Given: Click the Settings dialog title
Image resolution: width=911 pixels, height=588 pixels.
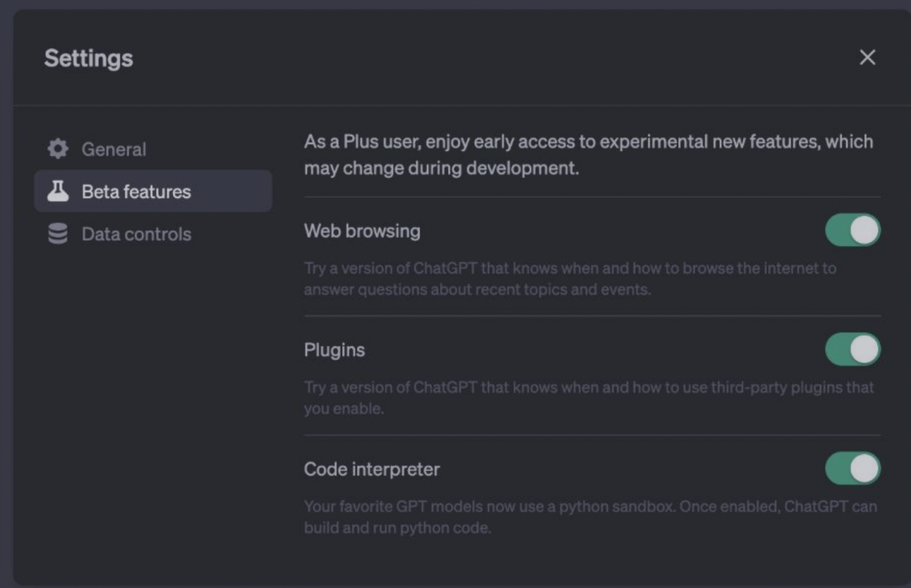Looking at the screenshot, I should [89, 58].
